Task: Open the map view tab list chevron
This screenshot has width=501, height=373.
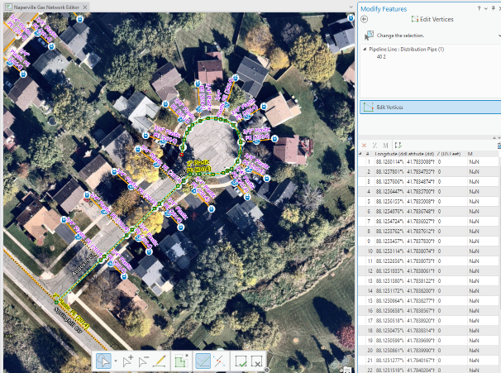Action: coord(351,7)
